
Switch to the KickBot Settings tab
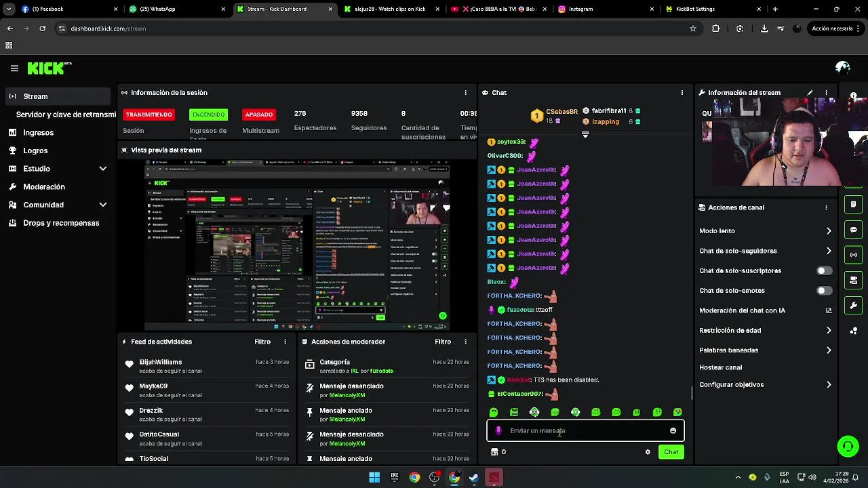[x=712, y=9]
